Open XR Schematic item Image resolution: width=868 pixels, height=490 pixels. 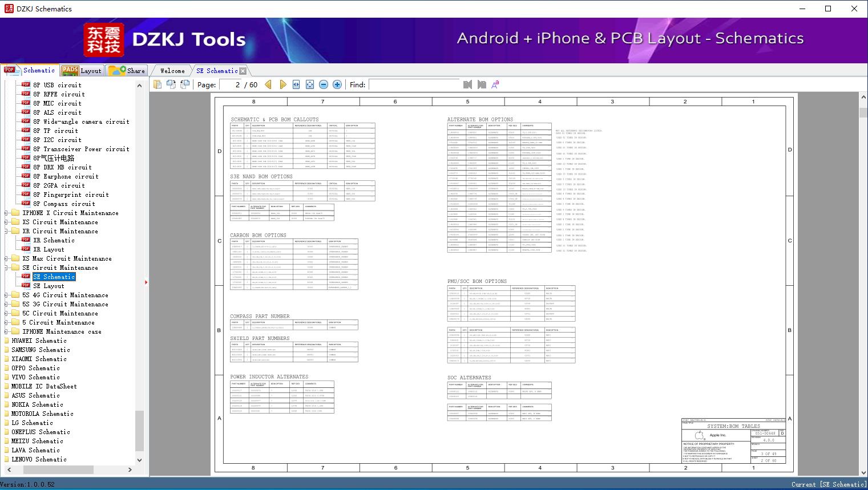coord(54,240)
